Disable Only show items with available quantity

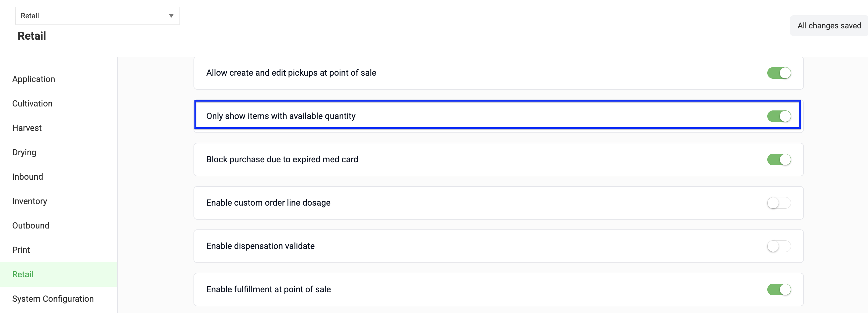[779, 116]
